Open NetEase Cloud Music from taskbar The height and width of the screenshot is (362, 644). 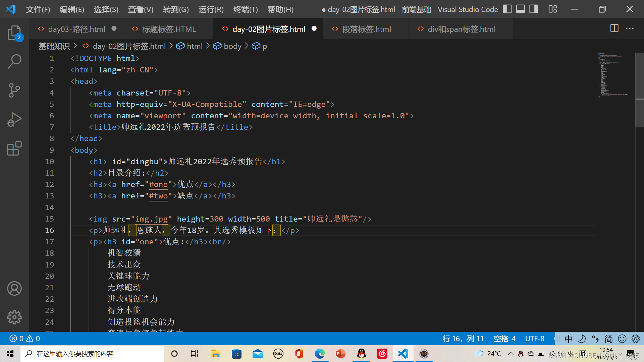click(x=382, y=354)
